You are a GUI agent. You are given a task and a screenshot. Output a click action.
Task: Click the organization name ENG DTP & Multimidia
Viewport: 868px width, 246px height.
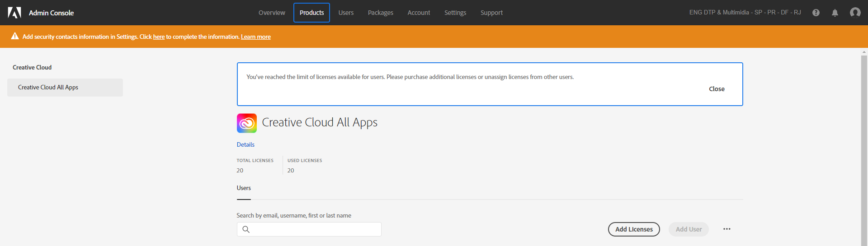coord(745,13)
